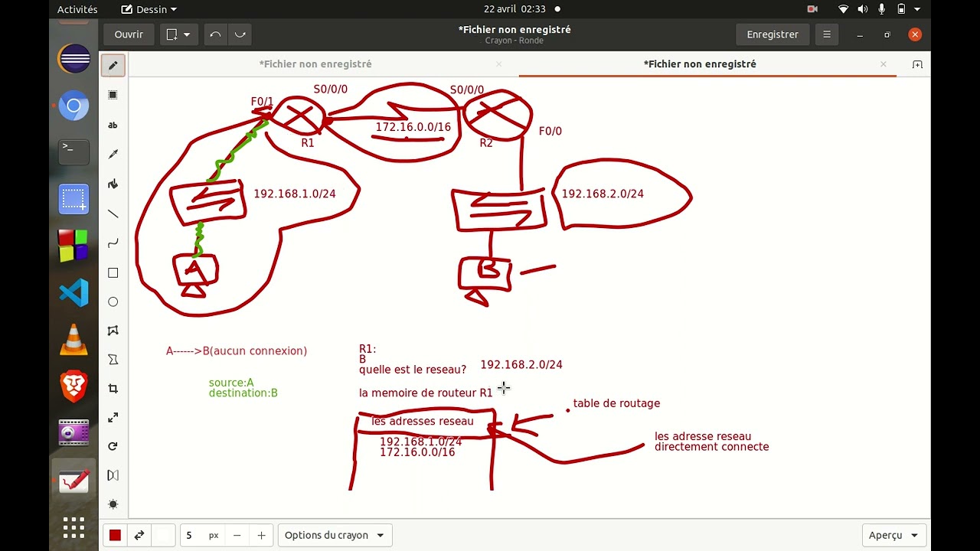Open system menu arrow in top bar
Viewport: 980px width, 551px height.
pyautogui.click(x=917, y=9)
